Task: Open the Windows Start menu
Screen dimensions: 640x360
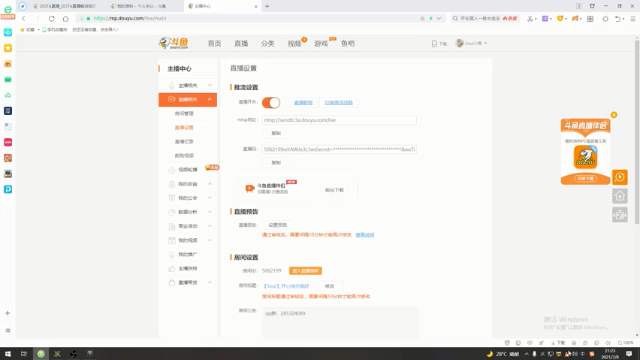Action: [8, 354]
